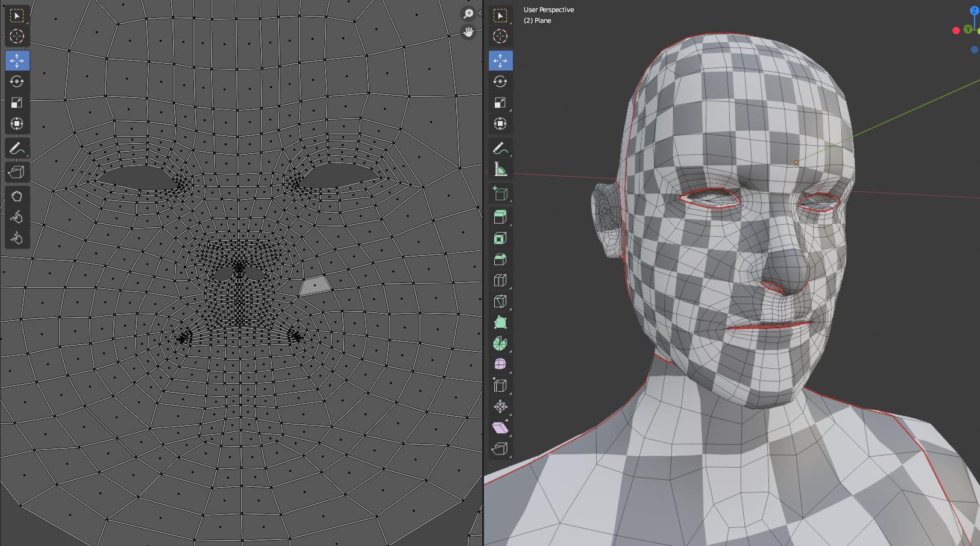The width and height of the screenshot is (980, 546).
Task: Select the Measure ruler tool
Action: point(500,169)
